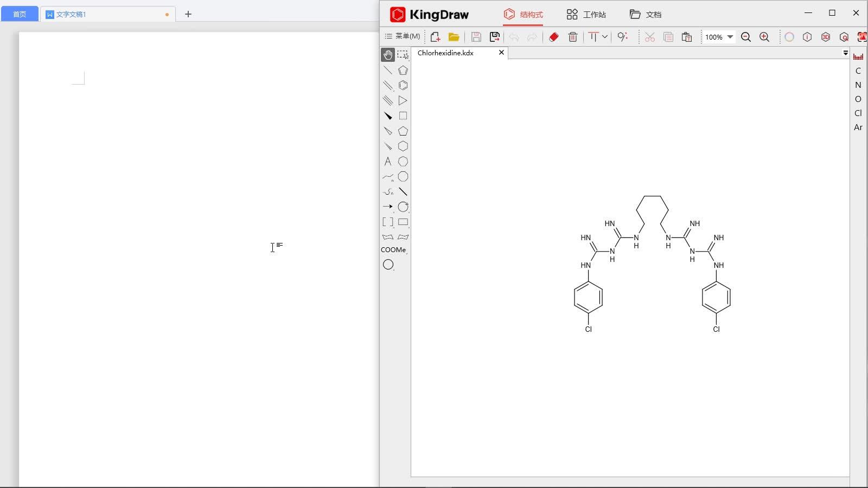
Task: Open the 菜单(M) menu
Action: pos(404,36)
